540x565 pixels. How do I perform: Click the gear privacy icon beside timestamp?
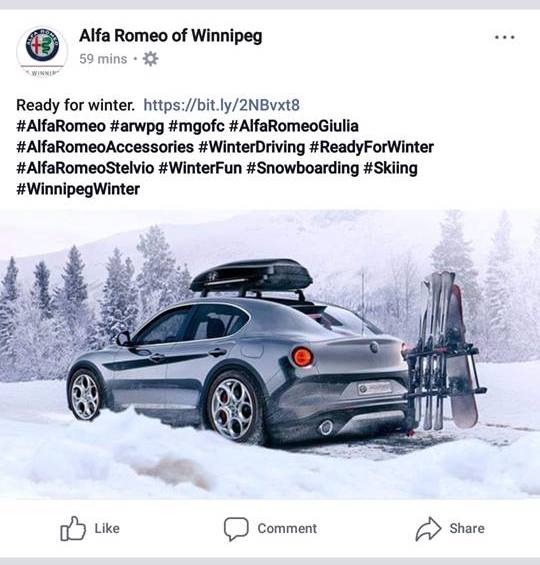(x=150, y=59)
